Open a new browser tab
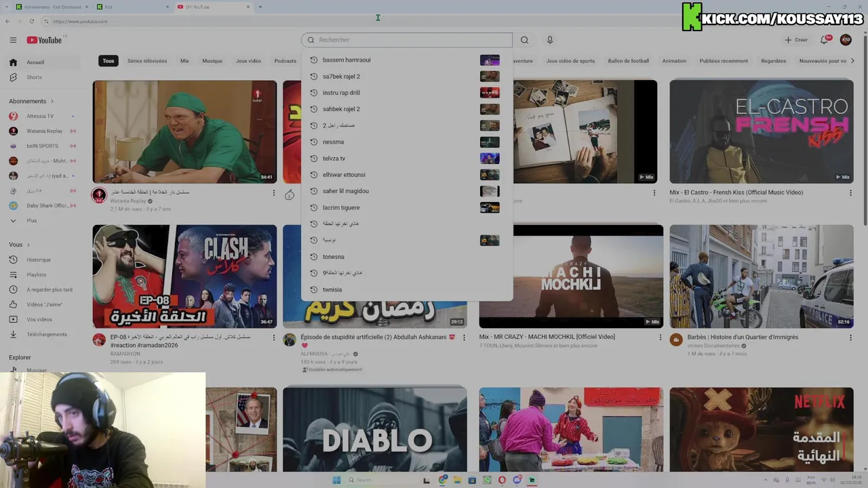 pyautogui.click(x=260, y=7)
